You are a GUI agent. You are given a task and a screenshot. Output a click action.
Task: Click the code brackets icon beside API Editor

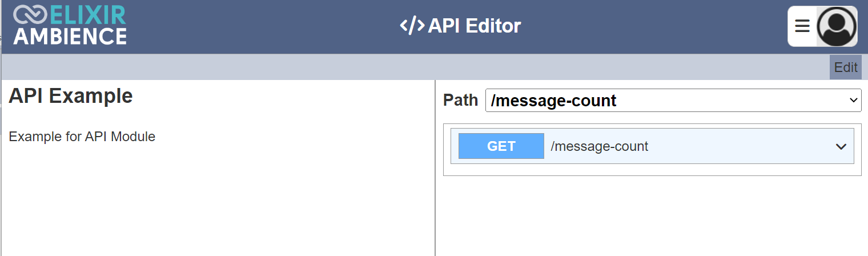click(x=412, y=26)
